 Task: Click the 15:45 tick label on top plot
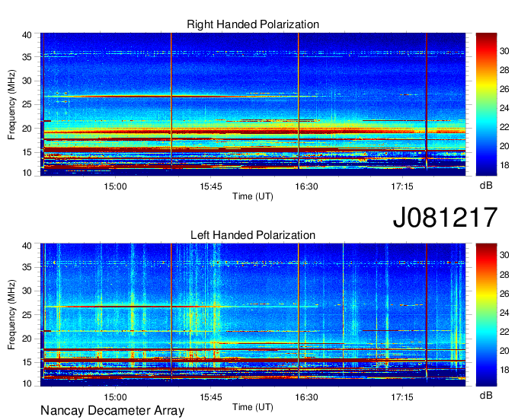pos(211,186)
